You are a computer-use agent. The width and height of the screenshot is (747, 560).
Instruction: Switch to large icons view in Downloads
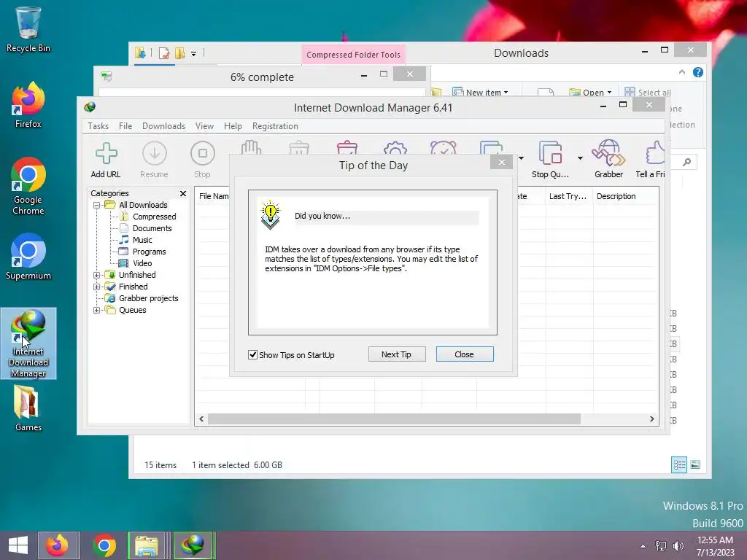pos(695,464)
